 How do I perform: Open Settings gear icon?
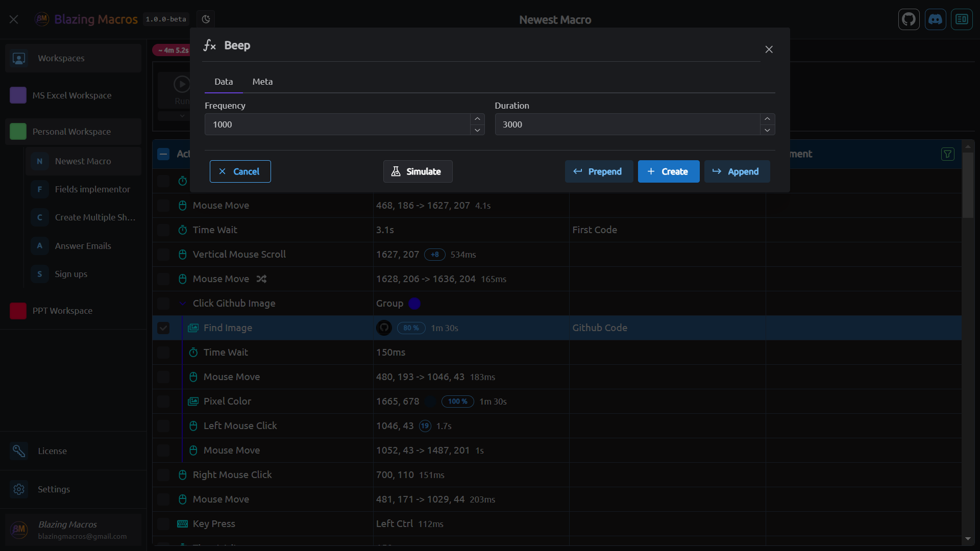(19, 489)
